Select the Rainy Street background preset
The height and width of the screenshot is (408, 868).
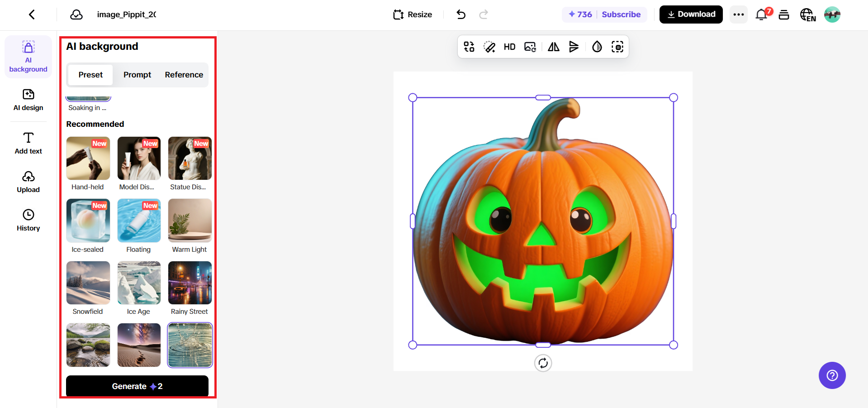[x=190, y=283]
